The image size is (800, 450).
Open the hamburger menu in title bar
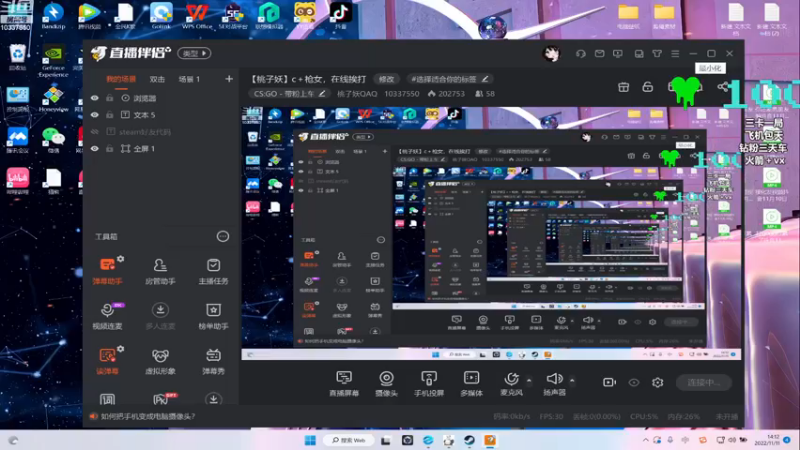click(675, 54)
